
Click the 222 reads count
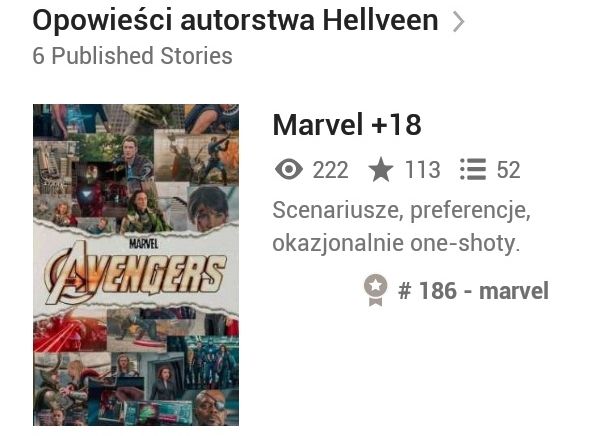[330, 170]
